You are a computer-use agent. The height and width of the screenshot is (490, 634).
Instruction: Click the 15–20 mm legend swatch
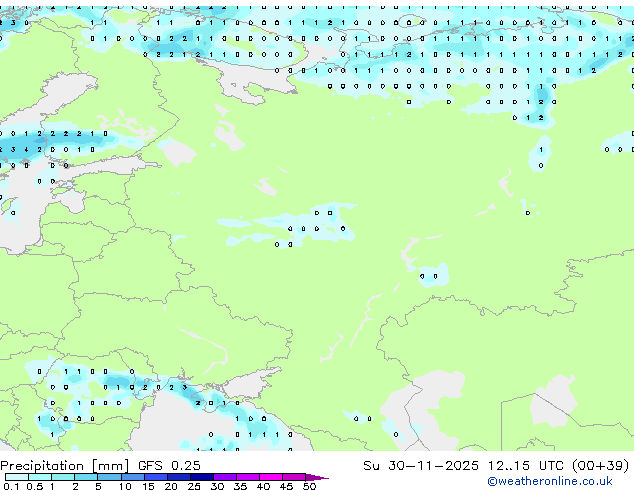tap(155, 477)
